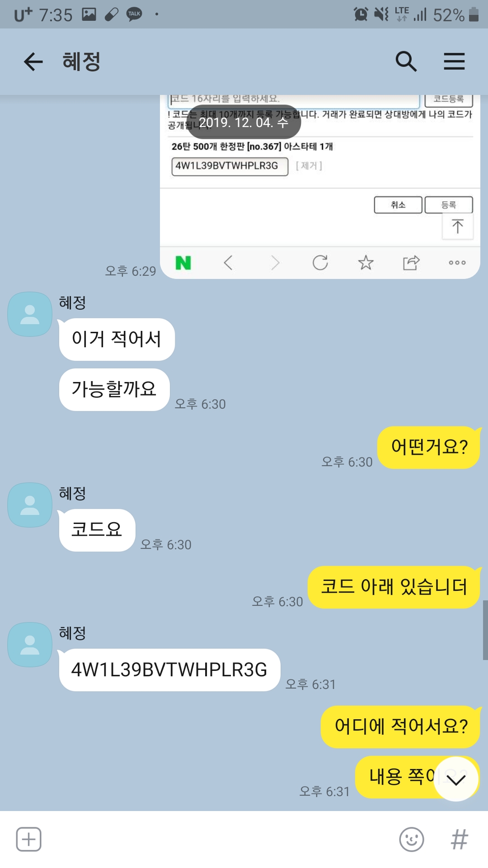Image resolution: width=488 pixels, height=868 pixels.
Task: Grab the chat scrollbar handle
Action: pyautogui.click(x=485, y=630)
